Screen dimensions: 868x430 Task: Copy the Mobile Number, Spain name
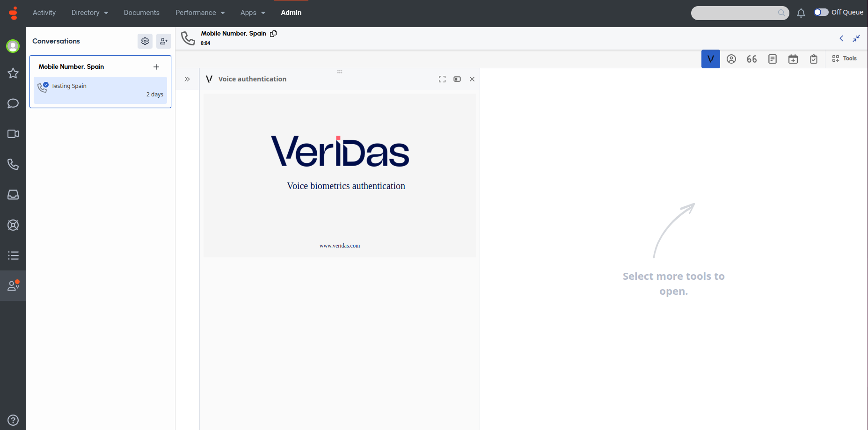click(x=273, y=33)
